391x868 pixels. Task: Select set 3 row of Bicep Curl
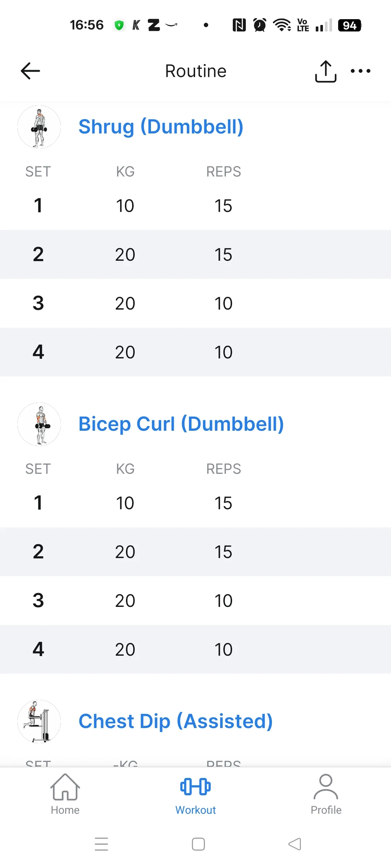(x=195, y=601)
